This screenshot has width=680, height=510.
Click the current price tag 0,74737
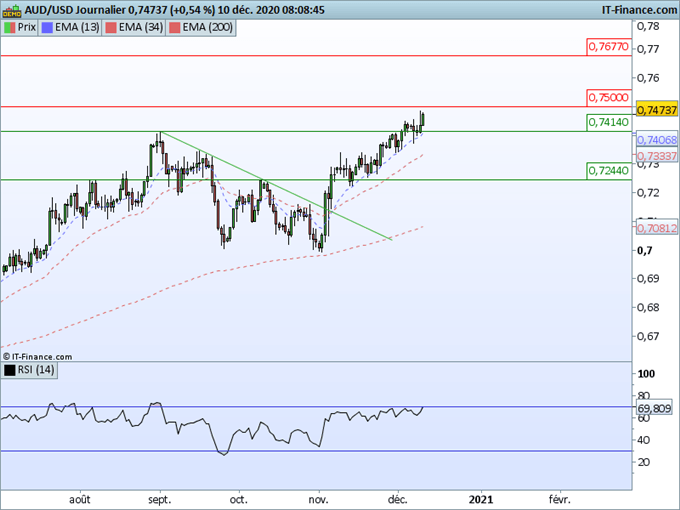[x=657, y=110]
